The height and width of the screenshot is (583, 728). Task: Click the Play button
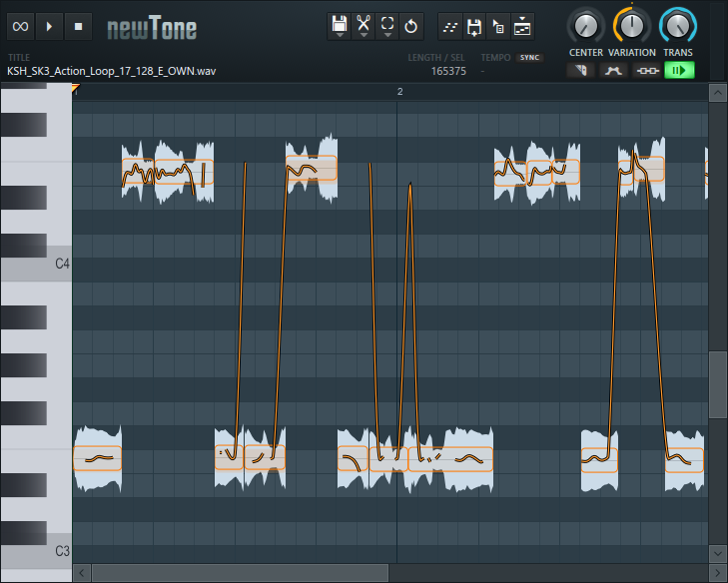click(51, 25)
